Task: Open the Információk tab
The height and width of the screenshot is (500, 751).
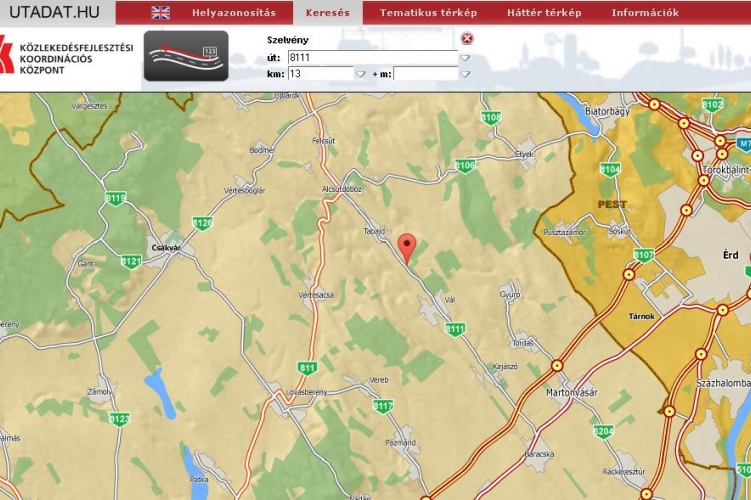Action: tap(645, 13)
